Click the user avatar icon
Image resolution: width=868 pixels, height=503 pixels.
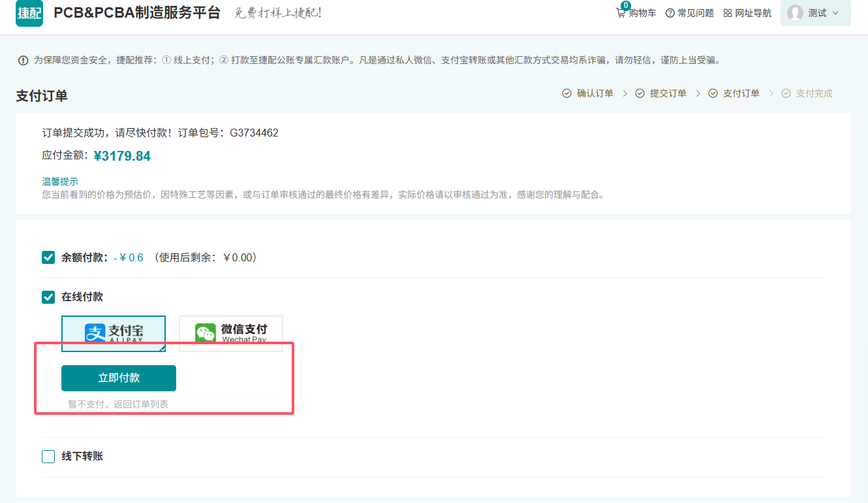click(795, 13)
